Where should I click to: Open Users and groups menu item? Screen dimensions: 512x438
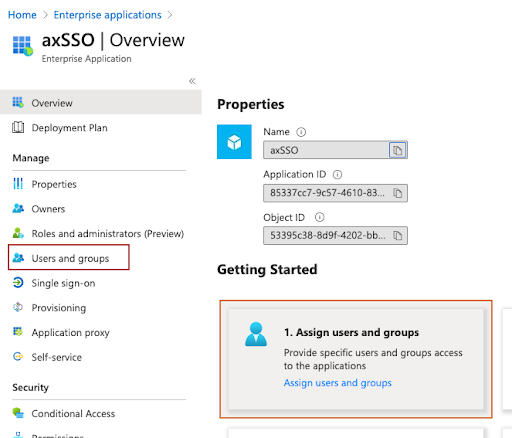[x=69, y=257]
